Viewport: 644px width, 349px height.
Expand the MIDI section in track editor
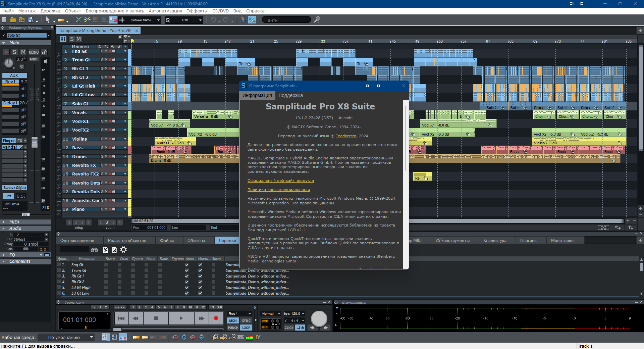26,222
